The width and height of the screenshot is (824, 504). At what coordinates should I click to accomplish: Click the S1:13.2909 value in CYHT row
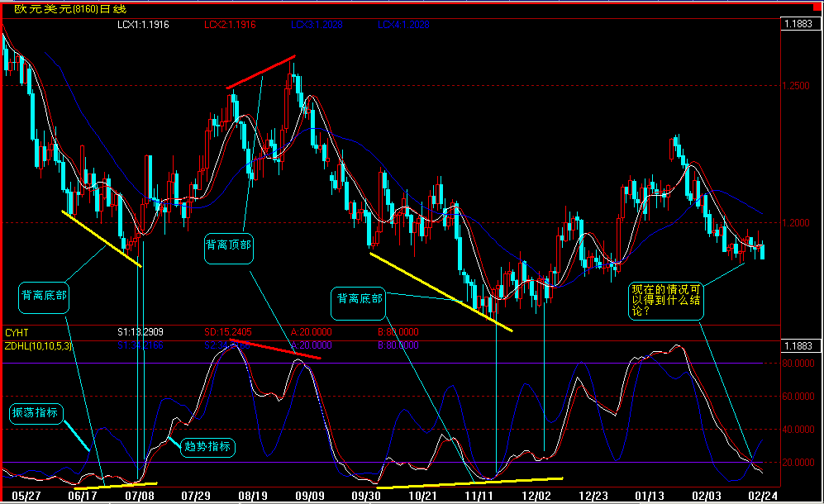point(141,332)
